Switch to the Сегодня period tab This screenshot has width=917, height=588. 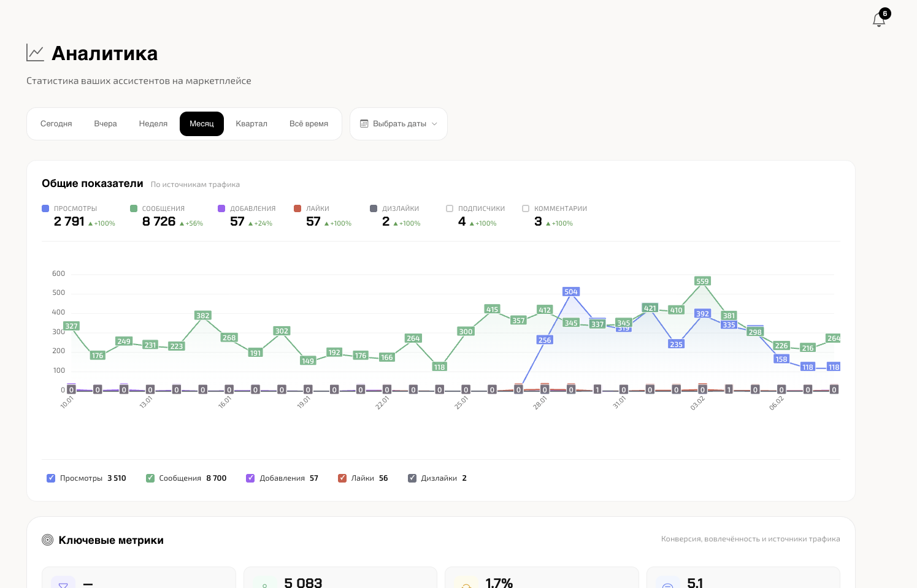point(56,124)
